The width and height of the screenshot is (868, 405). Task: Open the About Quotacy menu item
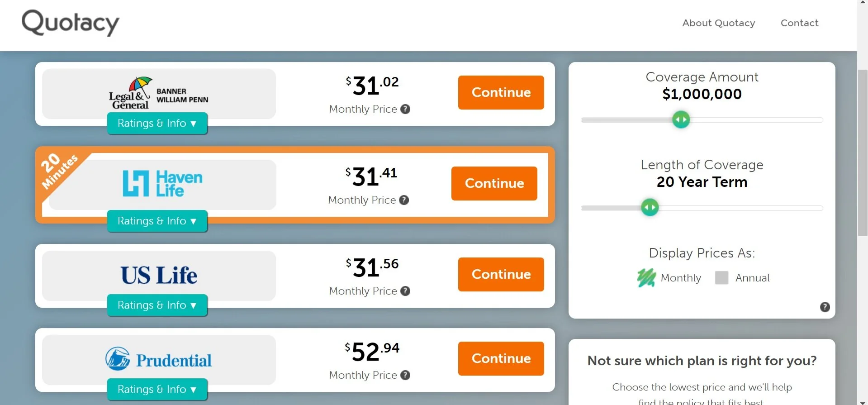click(x=719, y=23)
